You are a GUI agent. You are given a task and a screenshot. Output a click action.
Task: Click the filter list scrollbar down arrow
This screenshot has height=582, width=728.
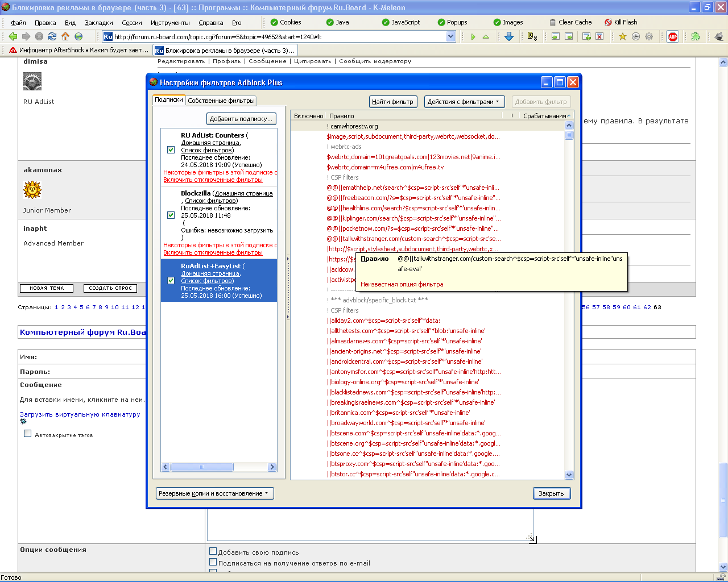[x=569, y=475]
